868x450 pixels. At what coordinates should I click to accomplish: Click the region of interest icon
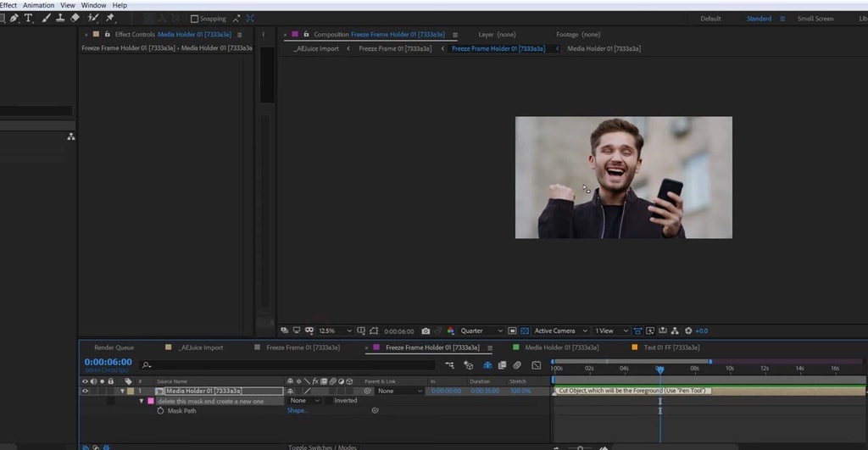pyautogui.click(x=374, y=331)
